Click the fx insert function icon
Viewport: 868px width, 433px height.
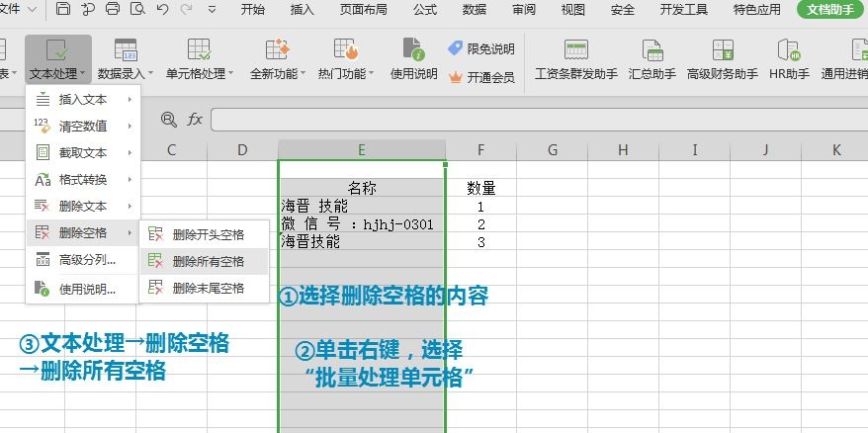pyautogui.click(x=195, y=119)
